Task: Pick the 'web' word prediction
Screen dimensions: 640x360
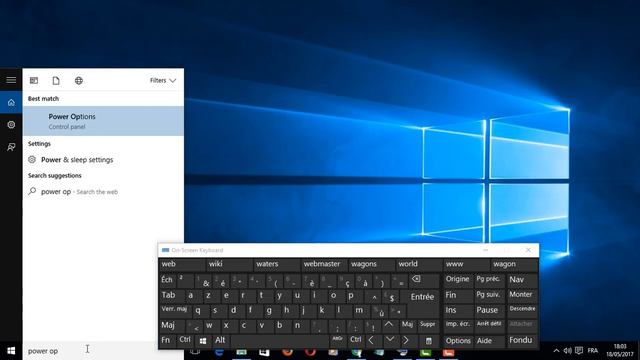Action: click(x=182, y=264)
